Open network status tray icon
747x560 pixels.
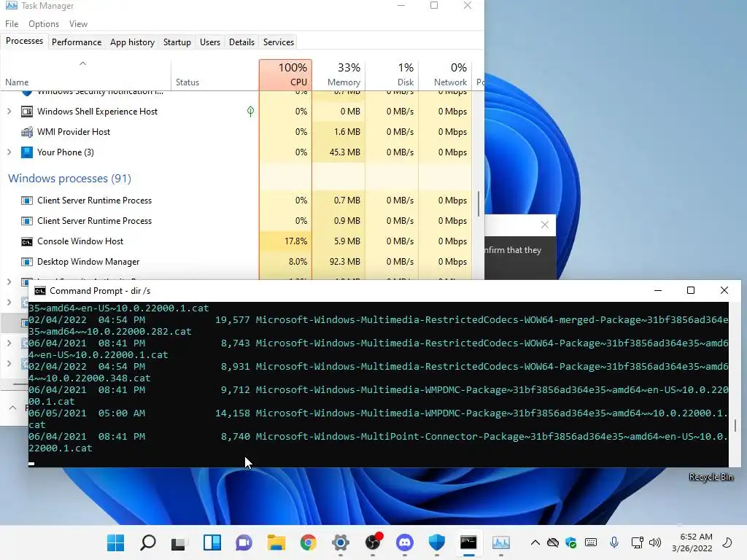pyautogui.click(x=637, y=542)
